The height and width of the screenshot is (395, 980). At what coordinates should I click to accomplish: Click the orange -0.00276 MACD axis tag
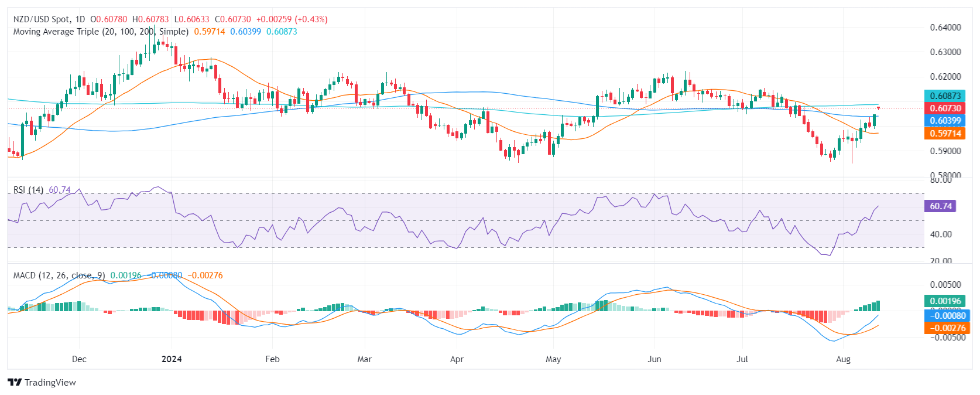click(945, 328)
